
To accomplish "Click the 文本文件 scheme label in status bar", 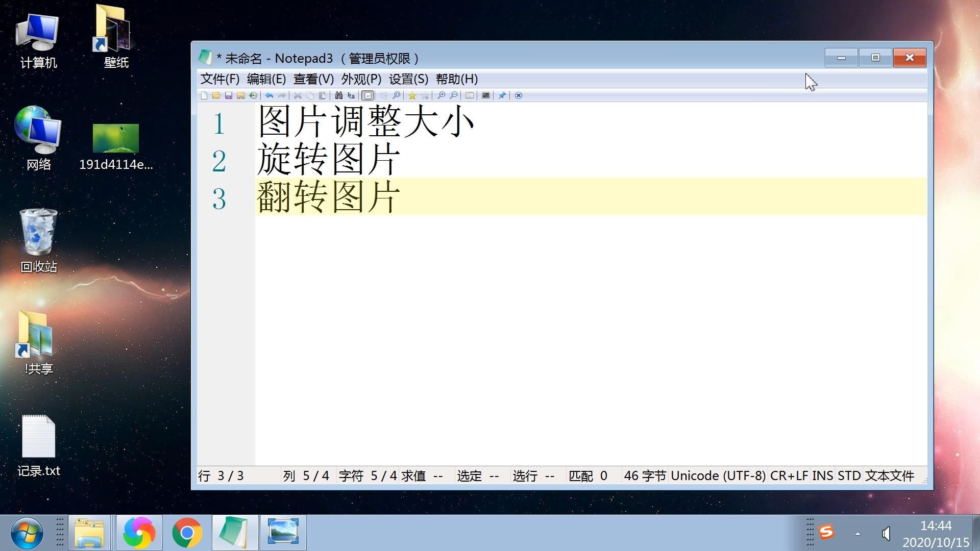I will pyautogui.click(x=889, y=476).
